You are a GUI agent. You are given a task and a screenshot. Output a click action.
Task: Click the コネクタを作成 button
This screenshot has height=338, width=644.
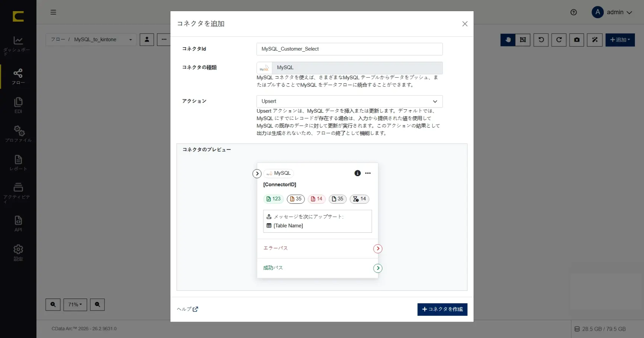click(442, 309)
